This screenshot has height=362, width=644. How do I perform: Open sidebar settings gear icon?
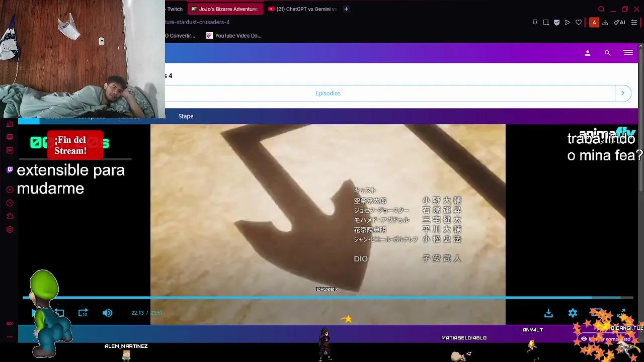point(10,230)
